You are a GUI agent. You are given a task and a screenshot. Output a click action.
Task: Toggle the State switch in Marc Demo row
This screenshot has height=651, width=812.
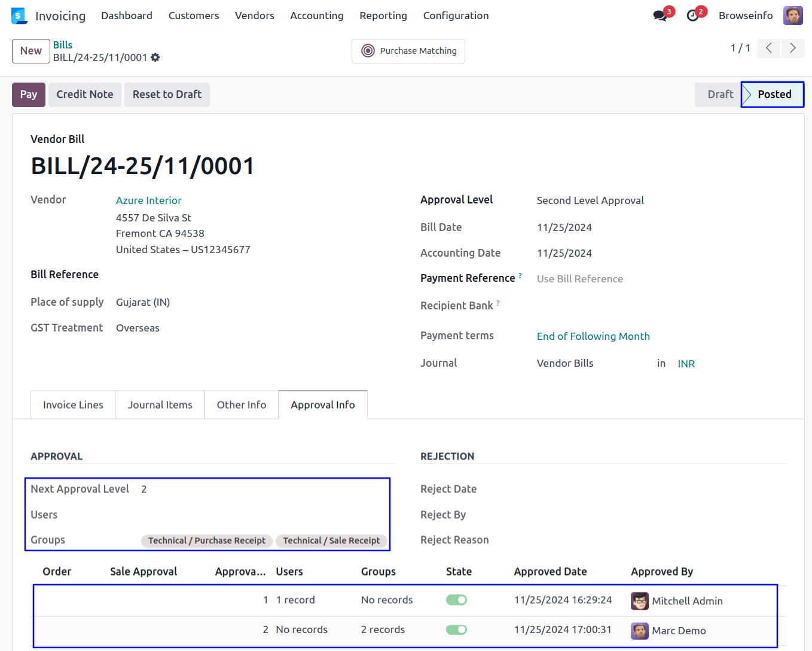click(456, 630)
